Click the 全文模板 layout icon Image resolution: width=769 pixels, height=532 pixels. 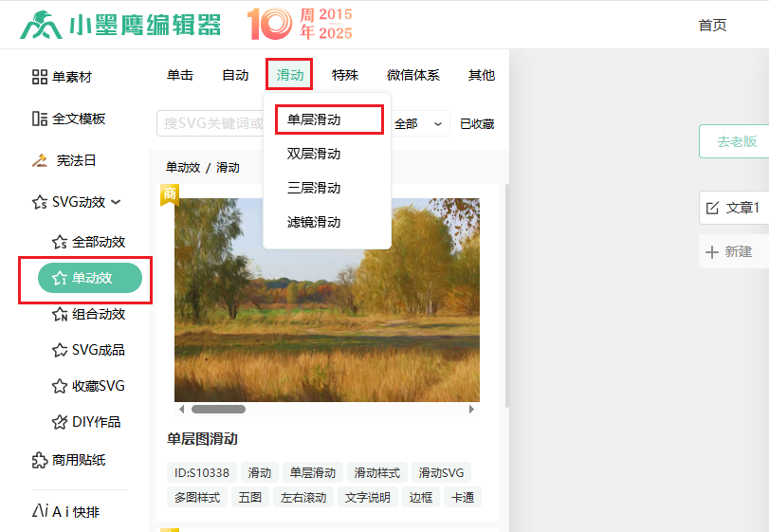(40, 119)
